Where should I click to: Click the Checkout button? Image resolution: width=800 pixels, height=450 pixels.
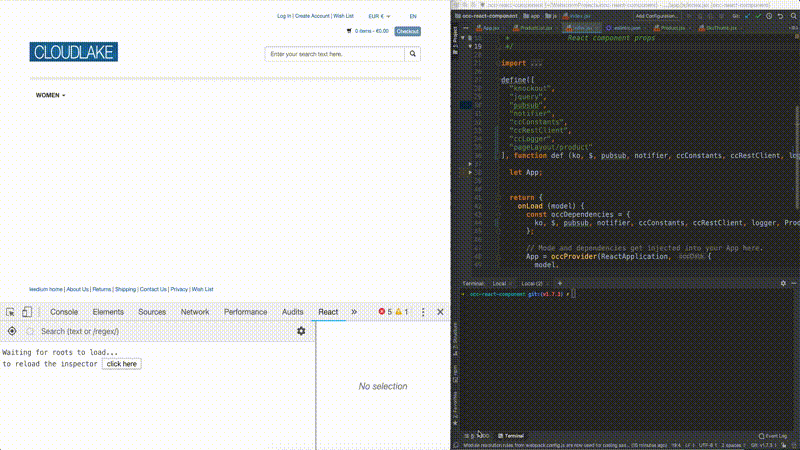[x=408, y=31]
